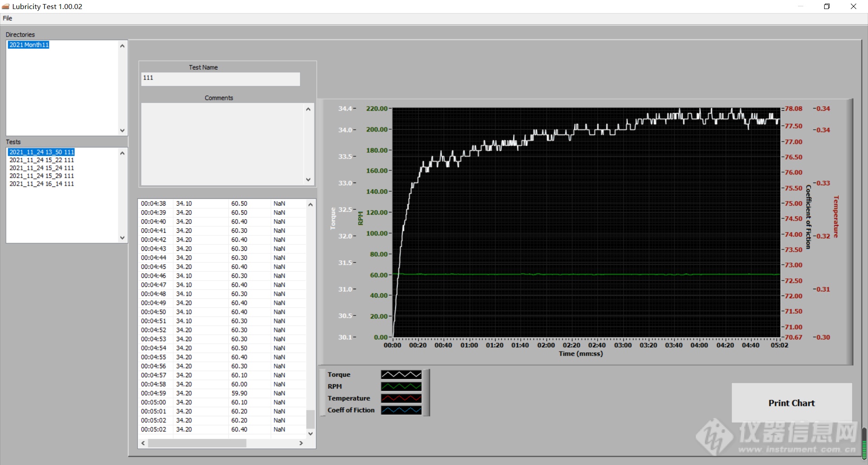Click the Tests list scroll down arrow
The image size is (868, 465).
coord(122,237)
